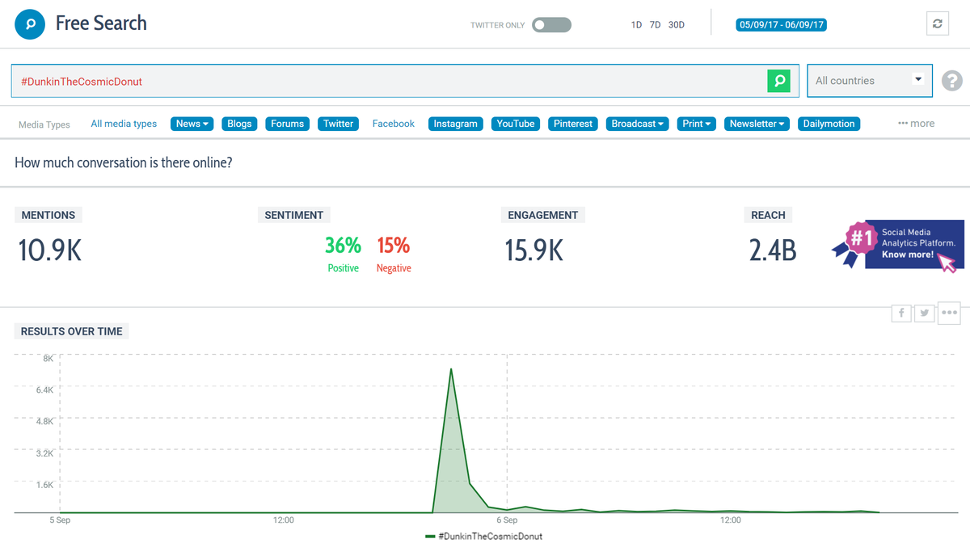Open the three-dots sharing options icon
The width and height of the screenshot is (970, 560).
[x=949, y=313]
